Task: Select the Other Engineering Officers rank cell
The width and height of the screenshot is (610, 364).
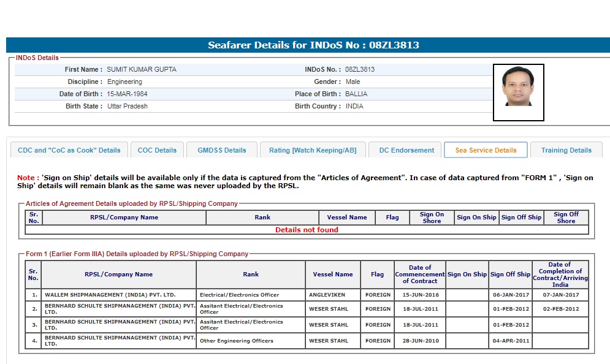Action: [x=251, y=341]
